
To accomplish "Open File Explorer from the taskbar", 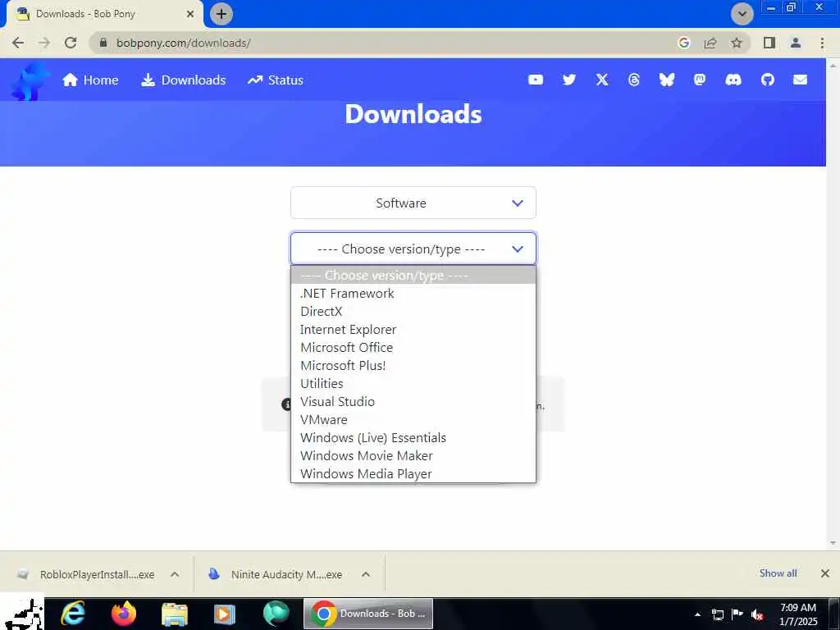I will click(x=175, y=614).
